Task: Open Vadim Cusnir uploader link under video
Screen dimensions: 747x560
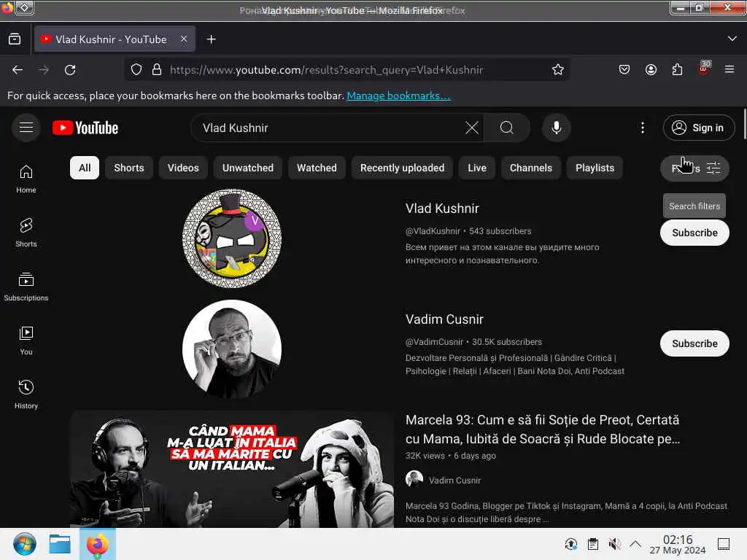Action: [x=454, y=481]
